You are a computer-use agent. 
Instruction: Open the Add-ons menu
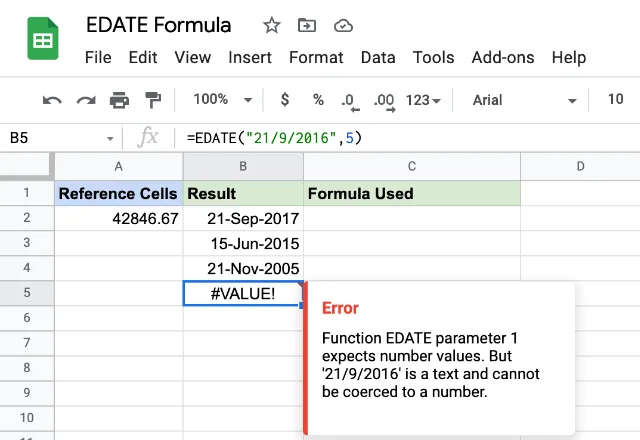pyautogui.click(x=503, y=58)
